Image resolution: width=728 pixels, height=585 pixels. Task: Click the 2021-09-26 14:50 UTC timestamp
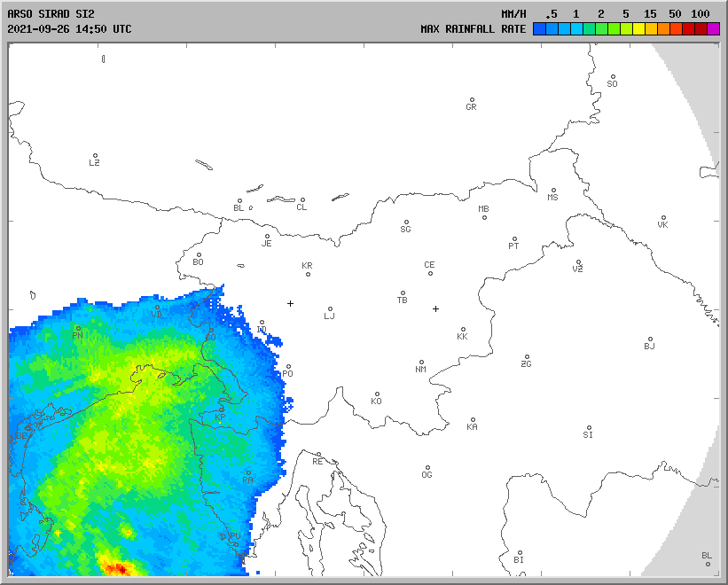pos(69,29)
